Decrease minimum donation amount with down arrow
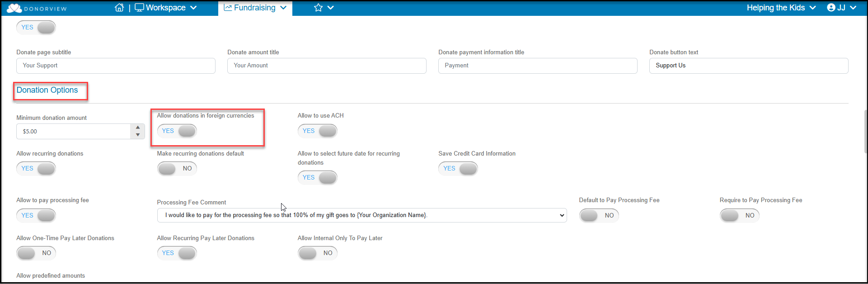The height and width of the screenshot is (284, 868). 138,135
